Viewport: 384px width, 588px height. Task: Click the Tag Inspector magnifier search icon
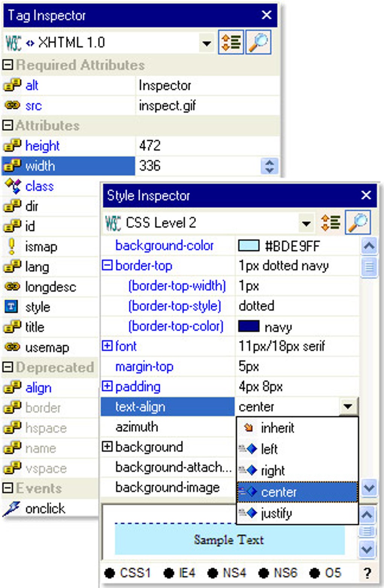258,42
